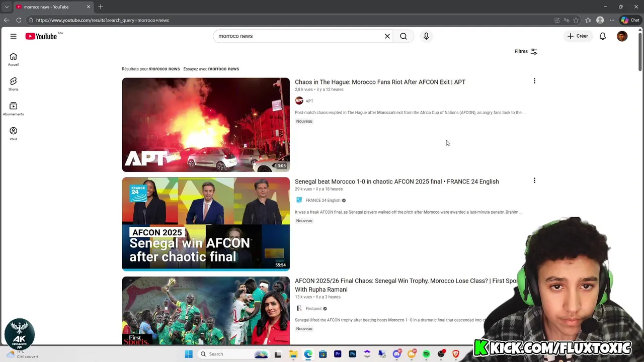Screen dimensions: 644x362
Task: Open the Filtres search filters
Action: click(526, 51)
